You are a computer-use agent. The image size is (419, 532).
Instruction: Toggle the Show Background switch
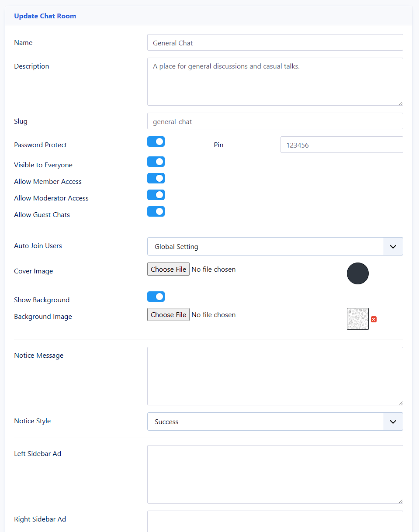[x=156, y=297]
